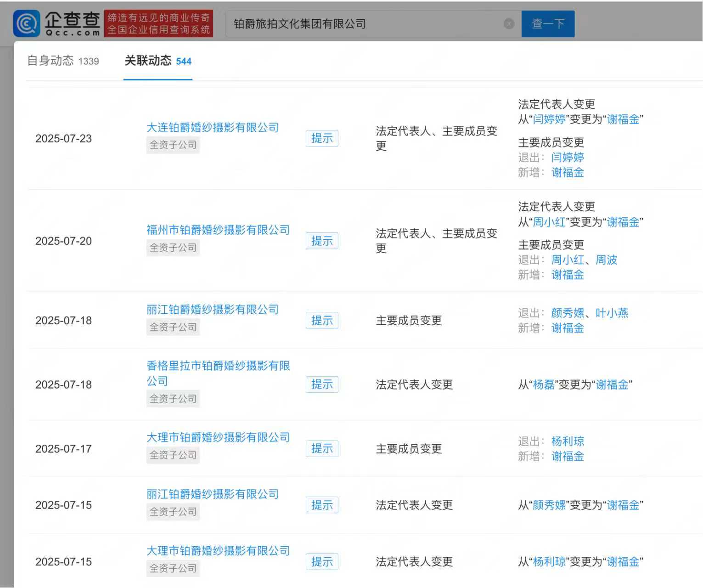
Task: Click the date 2025-07-23
Action: pos(63,138)
